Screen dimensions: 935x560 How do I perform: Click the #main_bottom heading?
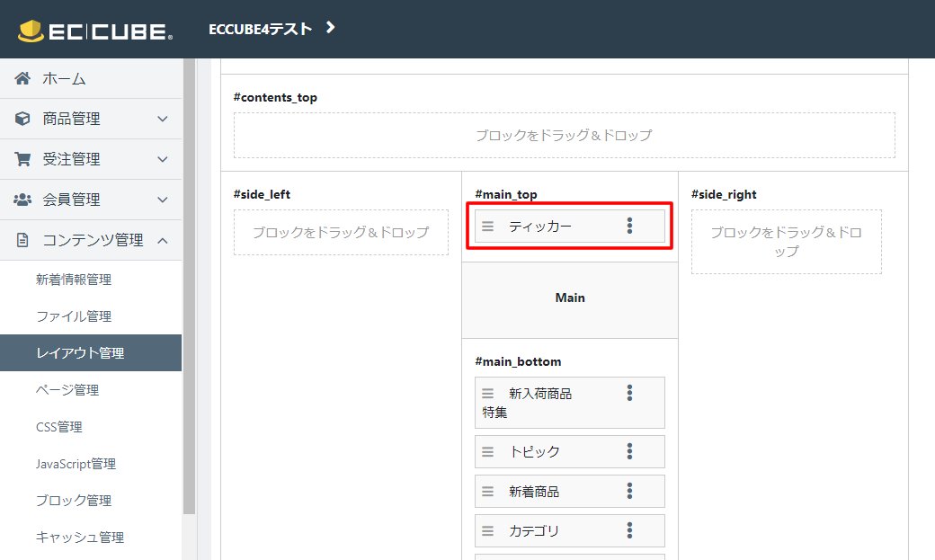[x=518, y=361]
